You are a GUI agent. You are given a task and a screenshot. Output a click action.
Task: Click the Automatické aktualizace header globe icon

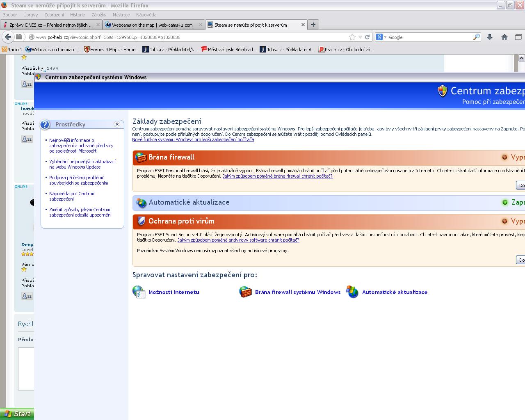pyautogui.click(x=142, y=203)
